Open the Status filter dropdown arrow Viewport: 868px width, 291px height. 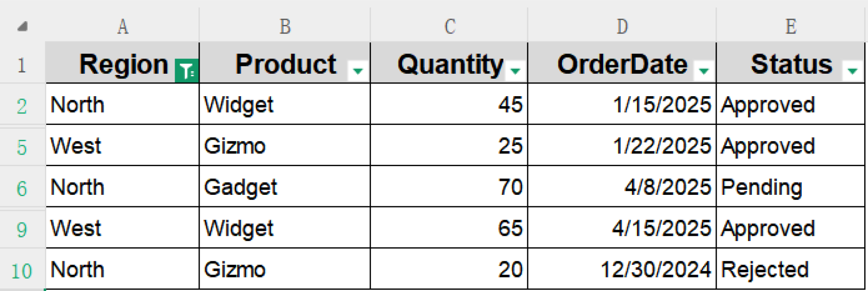tap(853, 71)
